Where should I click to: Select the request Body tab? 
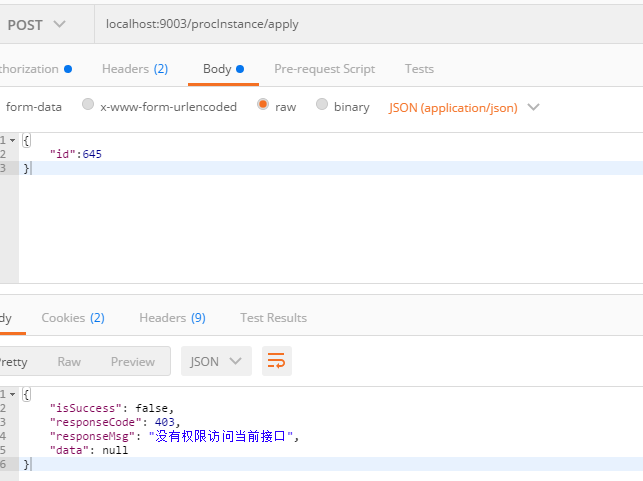point(223,69)
